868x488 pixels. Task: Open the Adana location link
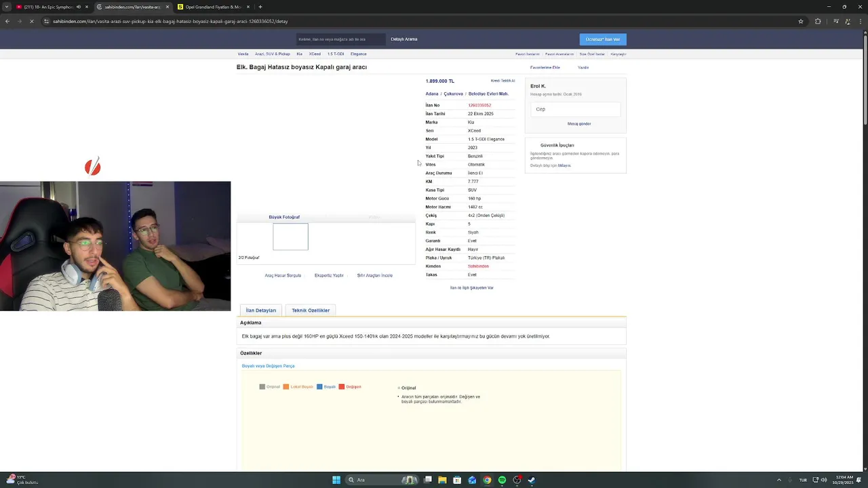[x=432, y=94]
